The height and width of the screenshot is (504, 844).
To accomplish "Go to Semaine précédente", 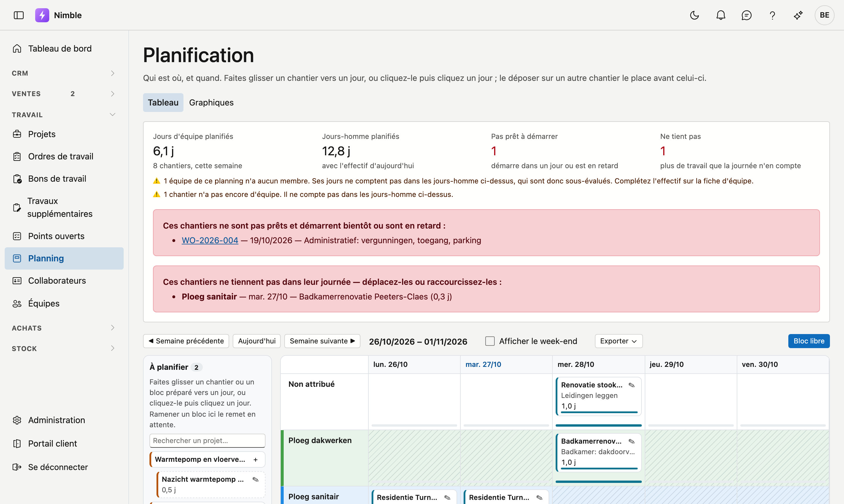I will point(186,341).
